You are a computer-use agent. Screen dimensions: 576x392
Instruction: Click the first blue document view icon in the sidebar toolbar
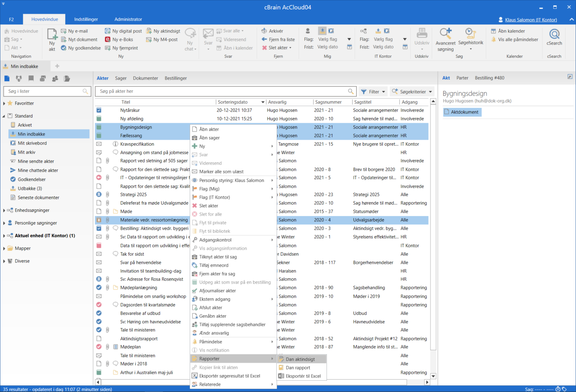(x=7, y=79)
